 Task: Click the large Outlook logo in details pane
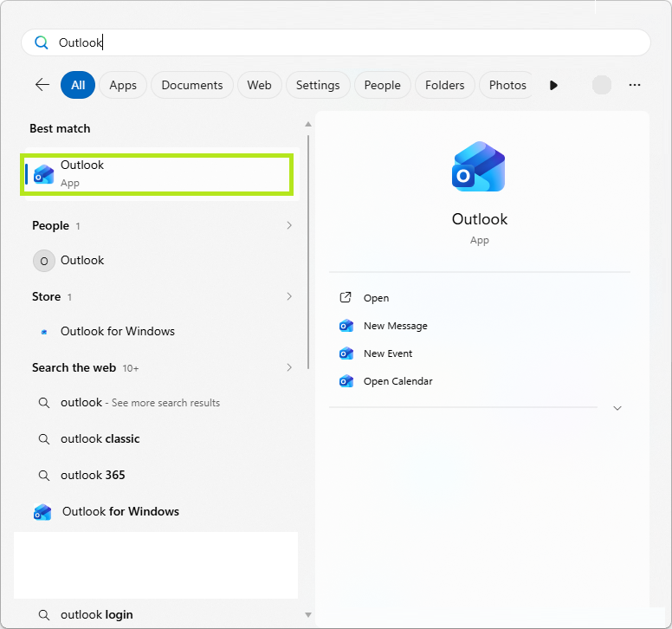(478, 166)
